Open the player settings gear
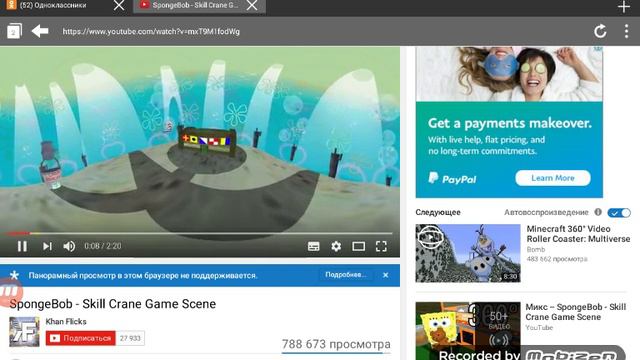 (x=336, y=246)
